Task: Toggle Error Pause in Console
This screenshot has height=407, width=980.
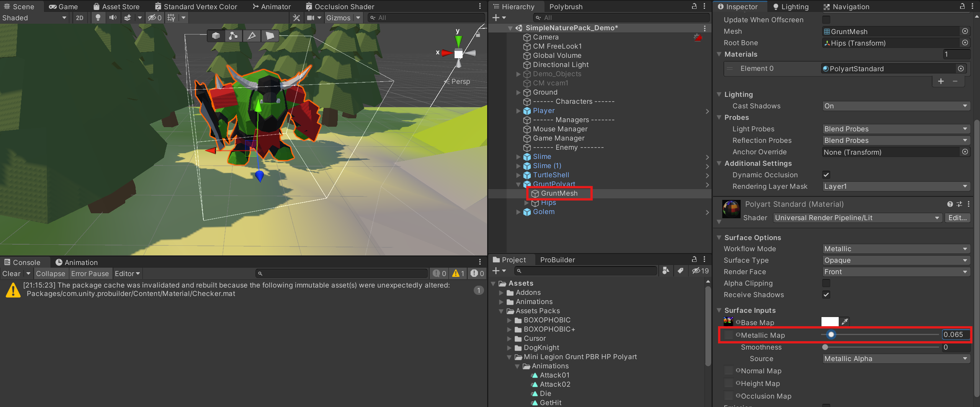Action: point(90,273)
